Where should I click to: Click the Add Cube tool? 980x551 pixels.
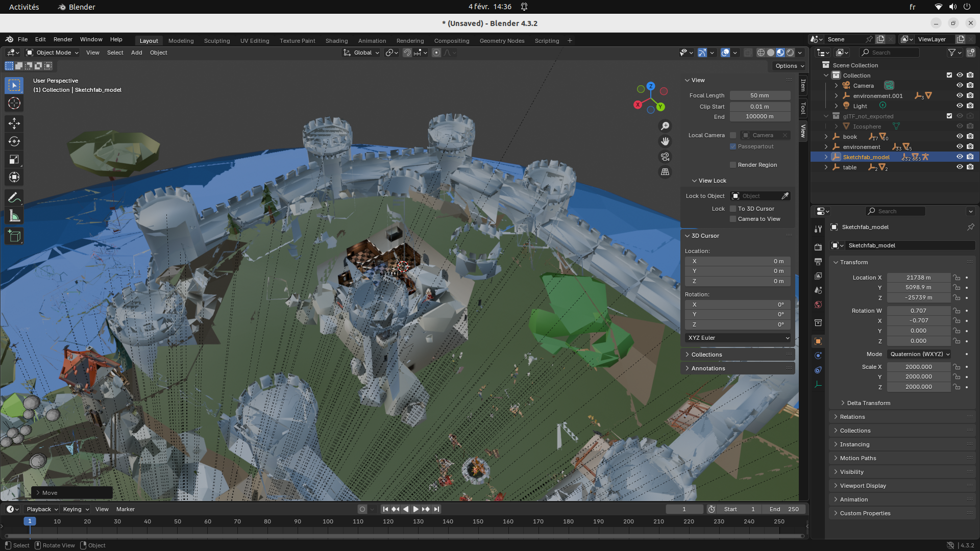tap(14, 236)
